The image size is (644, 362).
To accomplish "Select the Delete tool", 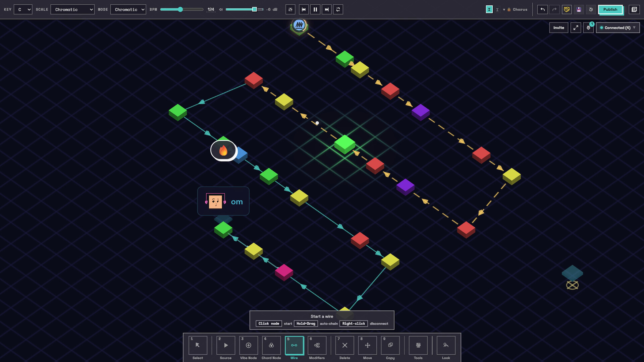I will coord(345,345).
